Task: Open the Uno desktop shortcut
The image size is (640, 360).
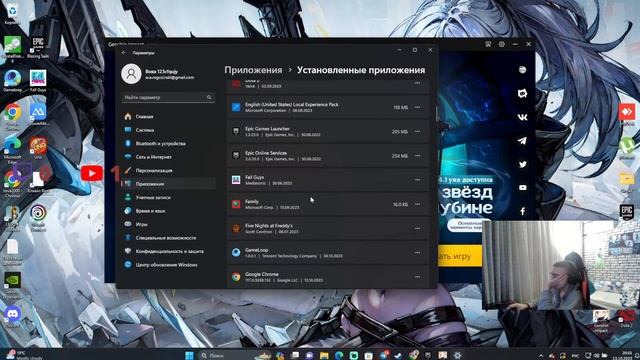Action: [38, 148]
